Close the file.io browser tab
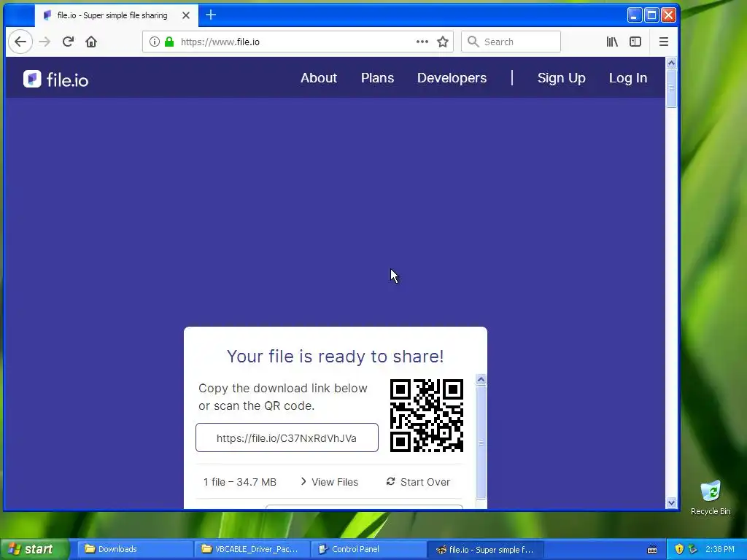 186,15
